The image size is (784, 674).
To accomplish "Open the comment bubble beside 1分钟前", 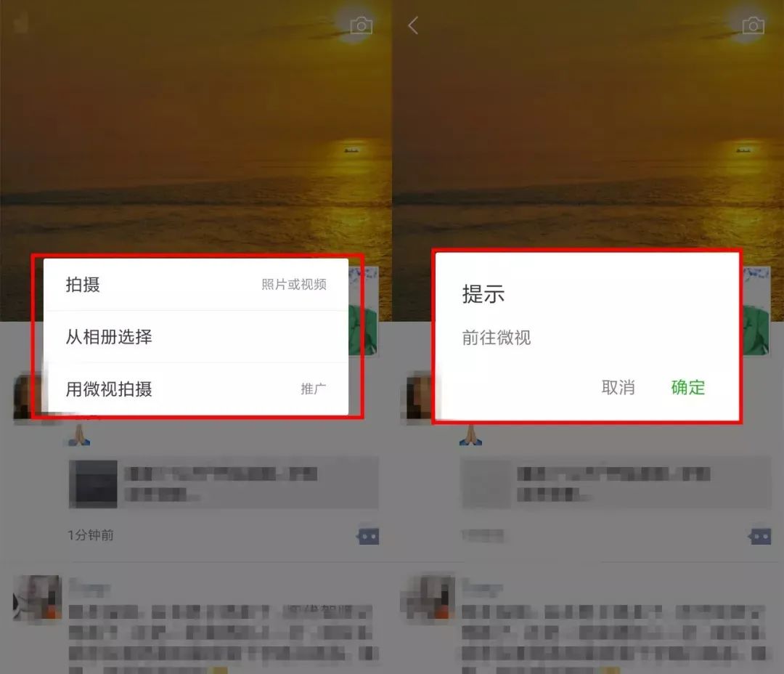I will coord(368,537).
